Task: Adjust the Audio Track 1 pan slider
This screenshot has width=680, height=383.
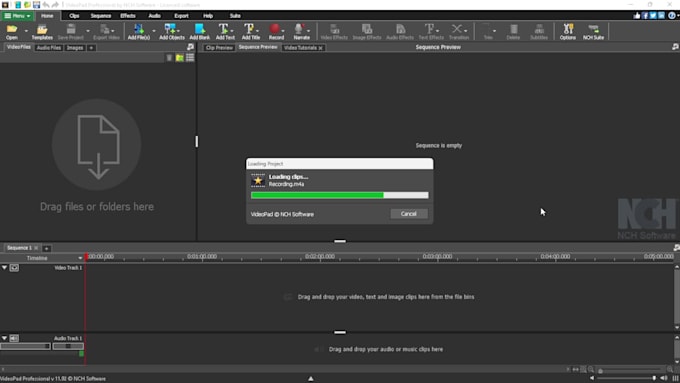Action: pos(68,346)
